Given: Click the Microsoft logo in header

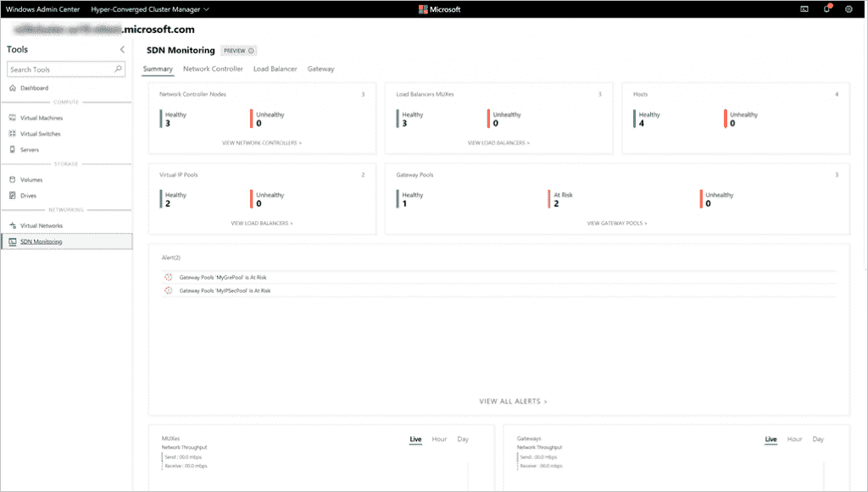Looking at the screenshot, I should (x=440, y=9).
